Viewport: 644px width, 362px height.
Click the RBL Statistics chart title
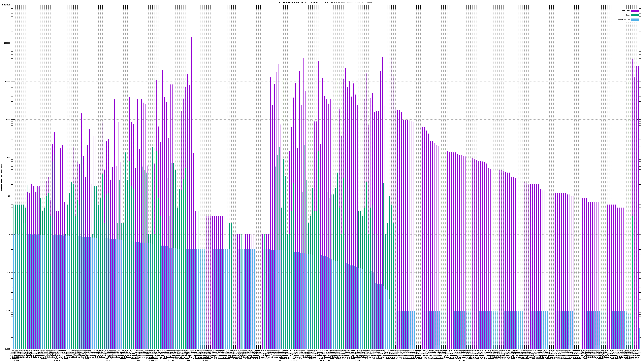point(325,2)
